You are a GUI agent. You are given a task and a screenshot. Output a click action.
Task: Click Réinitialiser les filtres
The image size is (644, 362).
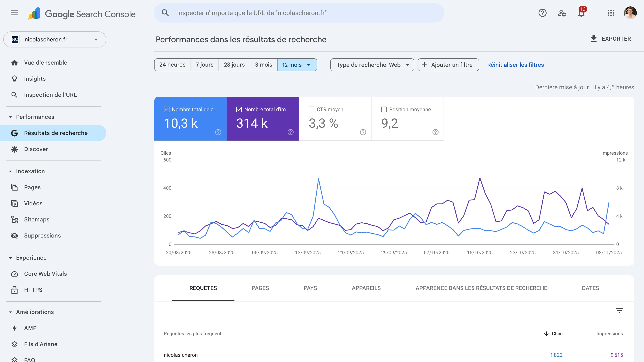[x=515, y=65]
